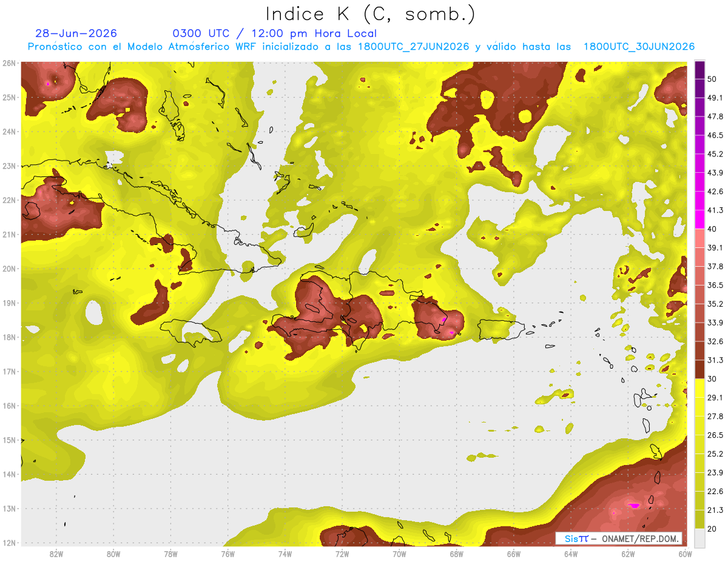Click the initialization time "1800UTC_27JUN2026"
The image size is (728, 562).
(x=413, y=47)
